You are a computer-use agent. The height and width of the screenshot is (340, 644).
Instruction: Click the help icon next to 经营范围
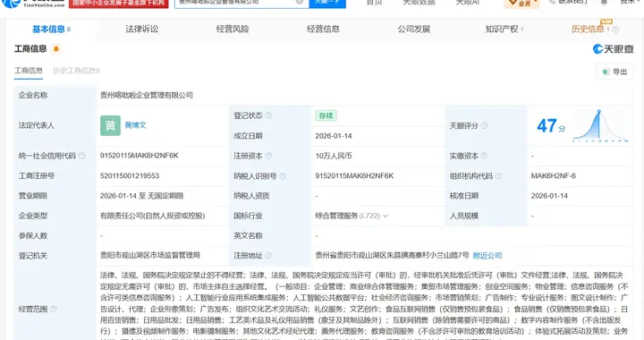54,309
